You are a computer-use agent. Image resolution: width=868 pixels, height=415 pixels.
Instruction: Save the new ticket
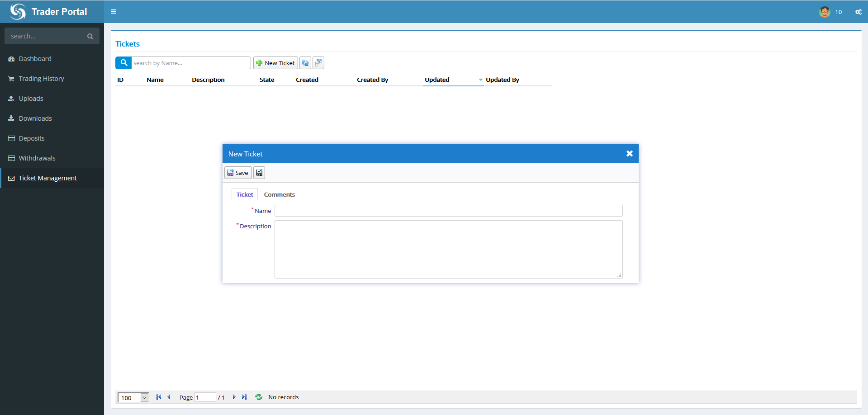coord(238,173)
